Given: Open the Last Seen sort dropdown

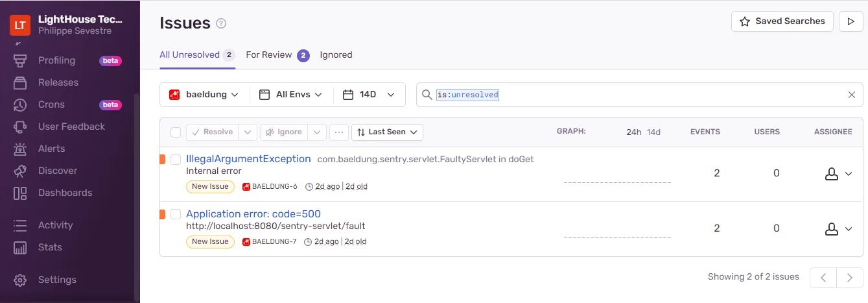Looking at the screenshot, I should [387, 132].
